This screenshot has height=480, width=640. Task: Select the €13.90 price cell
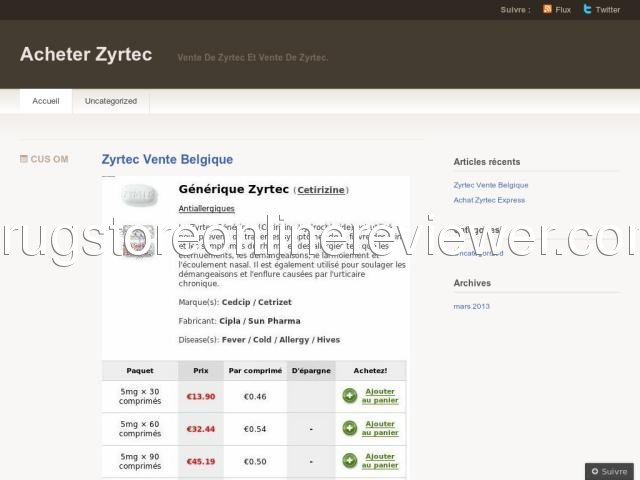201,396
